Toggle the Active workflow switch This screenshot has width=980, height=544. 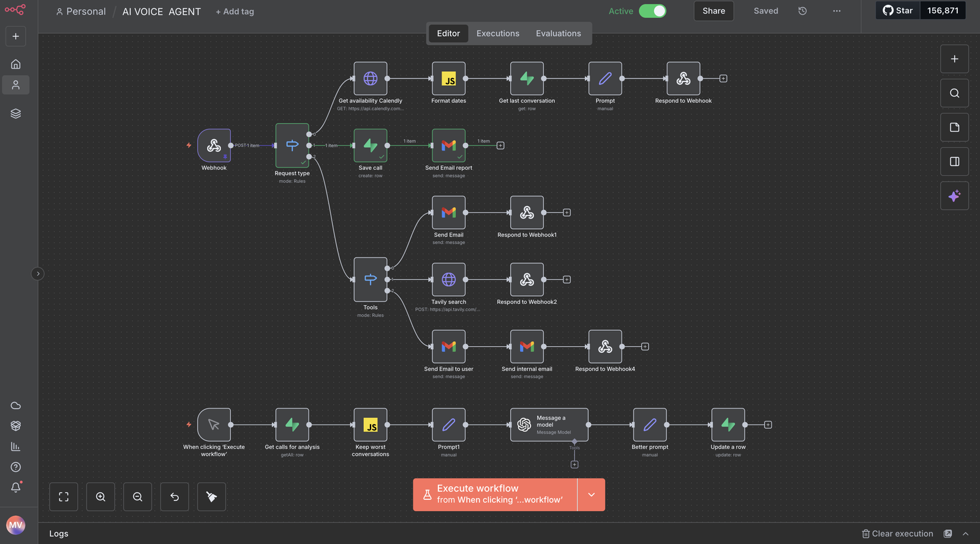[x=652, y=11]
